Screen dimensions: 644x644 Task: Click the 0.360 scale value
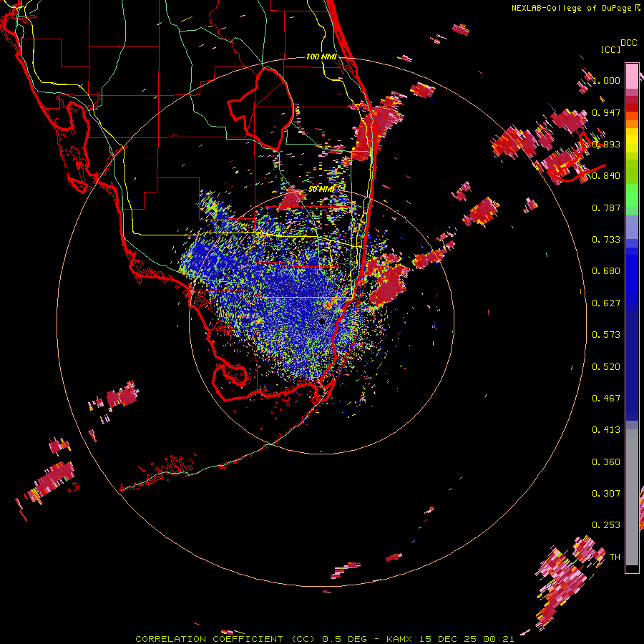[606, 462]
